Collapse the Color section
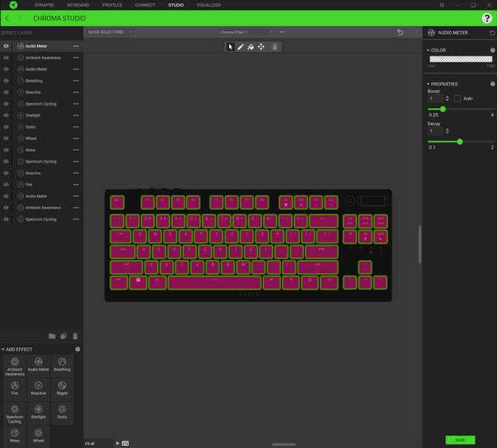497x448 pixels. 428,50
